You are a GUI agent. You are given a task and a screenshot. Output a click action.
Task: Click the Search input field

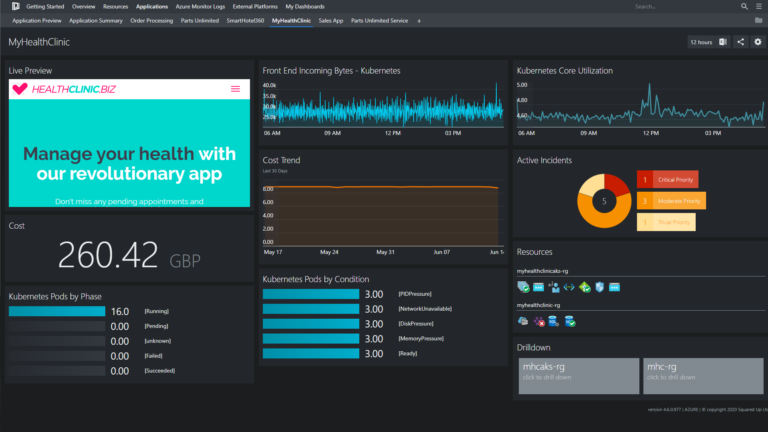(x=686, y=6)
